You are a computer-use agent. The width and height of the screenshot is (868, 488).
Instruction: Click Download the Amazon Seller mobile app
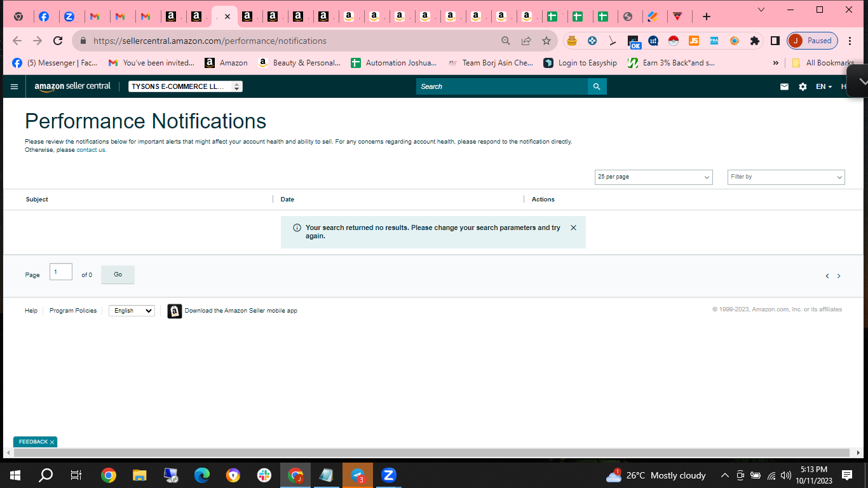point(241,311)
